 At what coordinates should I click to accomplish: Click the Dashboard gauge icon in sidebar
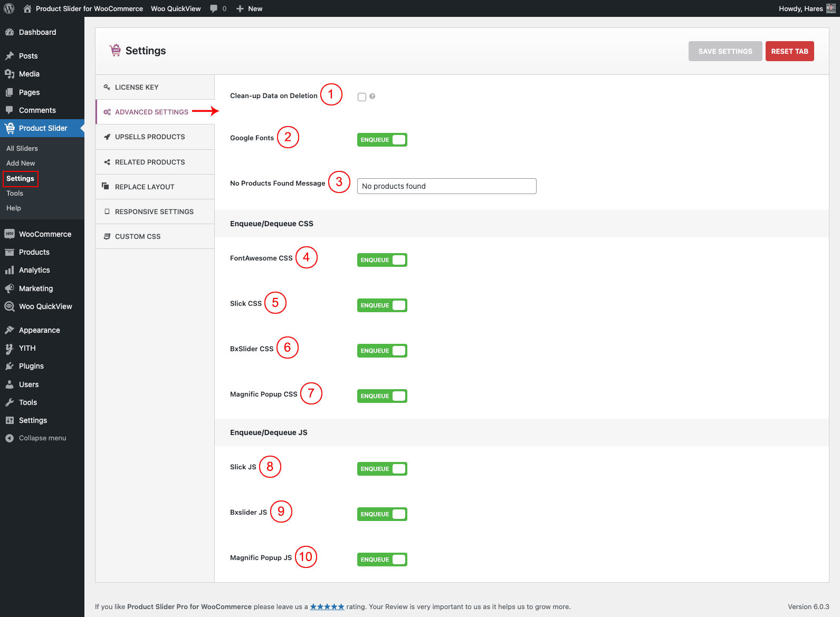coord(9,32)
